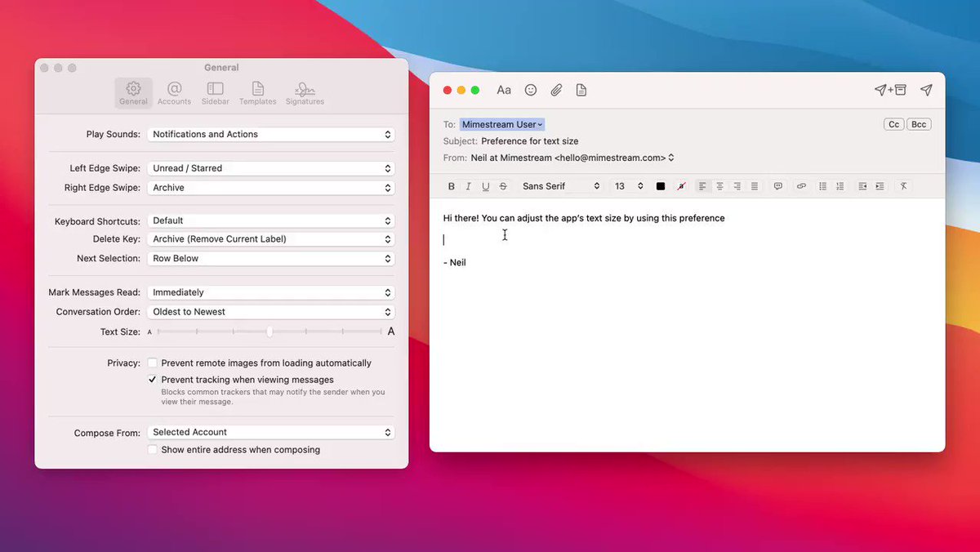Increase the indent level

880,186
